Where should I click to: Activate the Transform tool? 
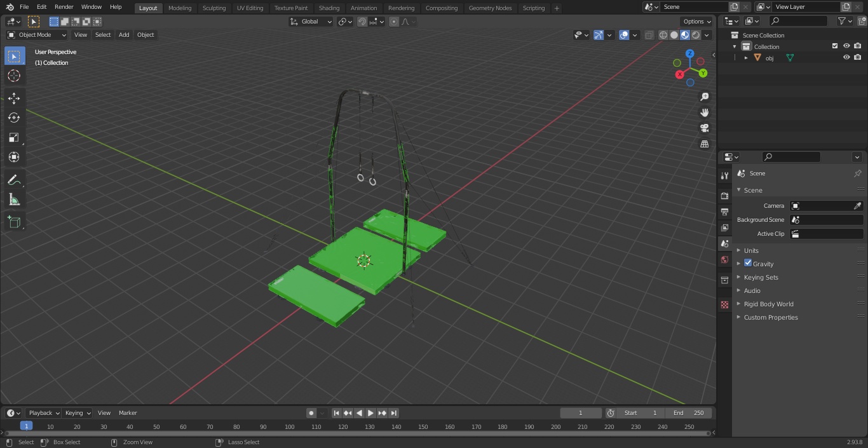pos(14,157)
